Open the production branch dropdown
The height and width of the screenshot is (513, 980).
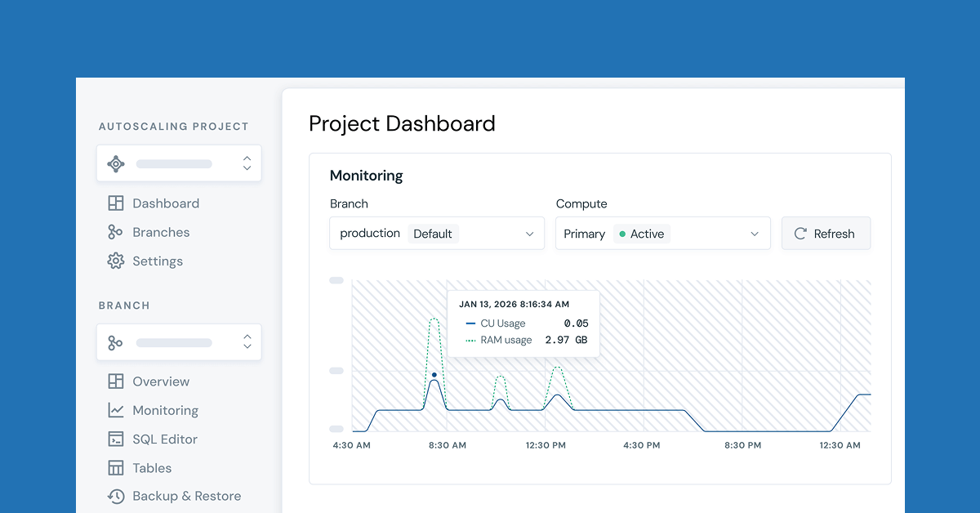click(x=437, y=233)
